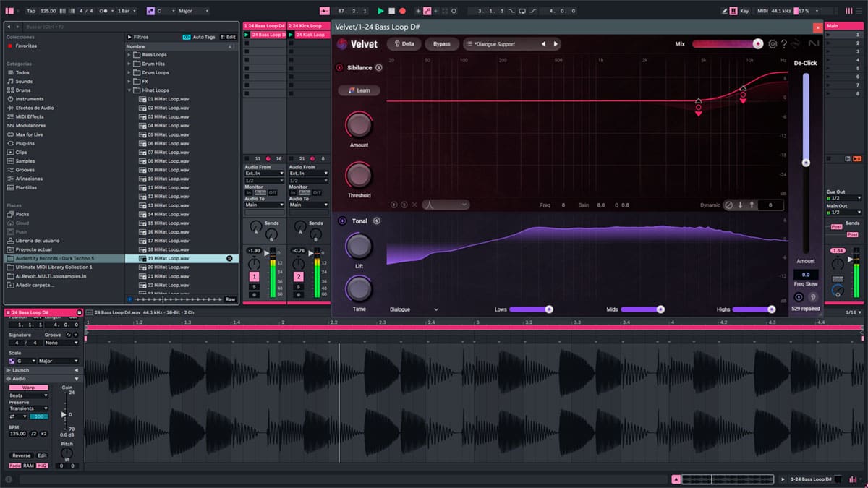Toggle the clip Fade button
This screenshot has height=488, width=868.
(x=14, y=466)
